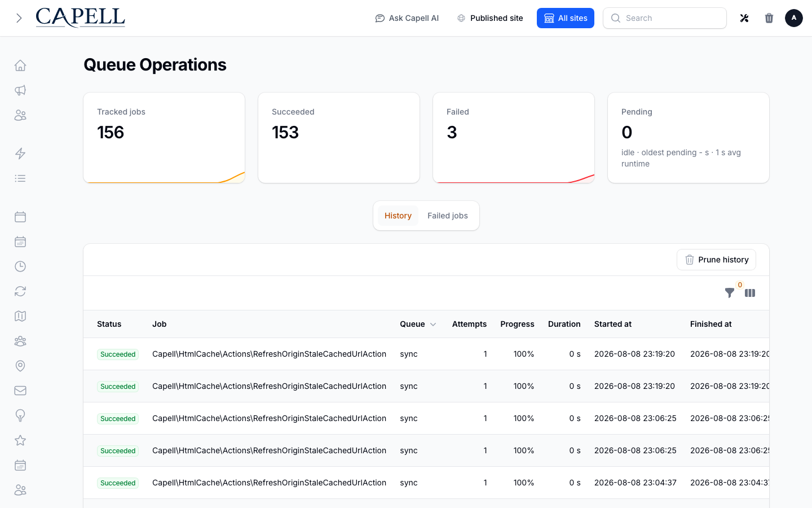Open the blank calendar sidebar icon
812x508 pixels.
click(x=20, y=217)
